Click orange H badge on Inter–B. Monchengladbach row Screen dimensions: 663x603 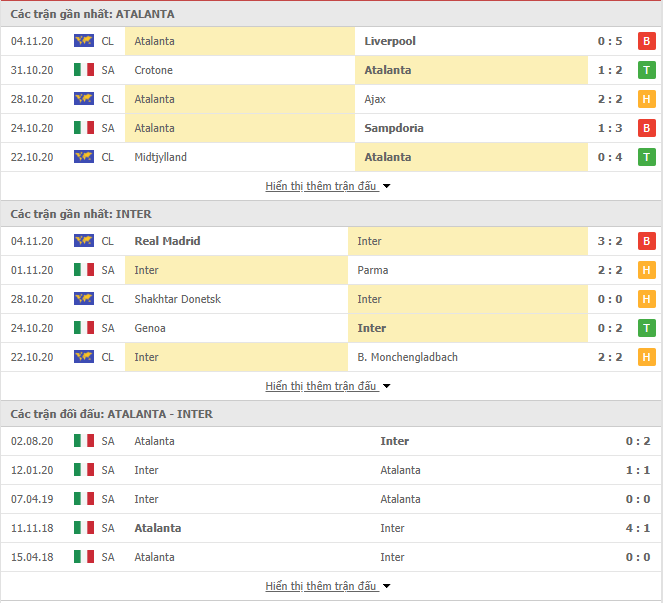coord(647,357)
